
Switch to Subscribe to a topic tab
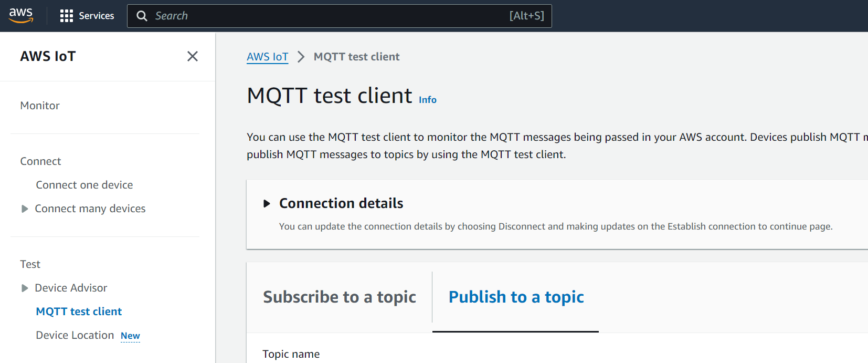point(339,297)
